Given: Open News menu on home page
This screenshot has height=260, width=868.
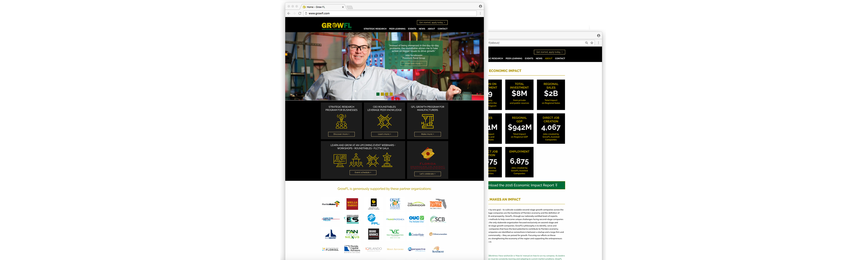Looking at the screenshot, I should (421, 29).
